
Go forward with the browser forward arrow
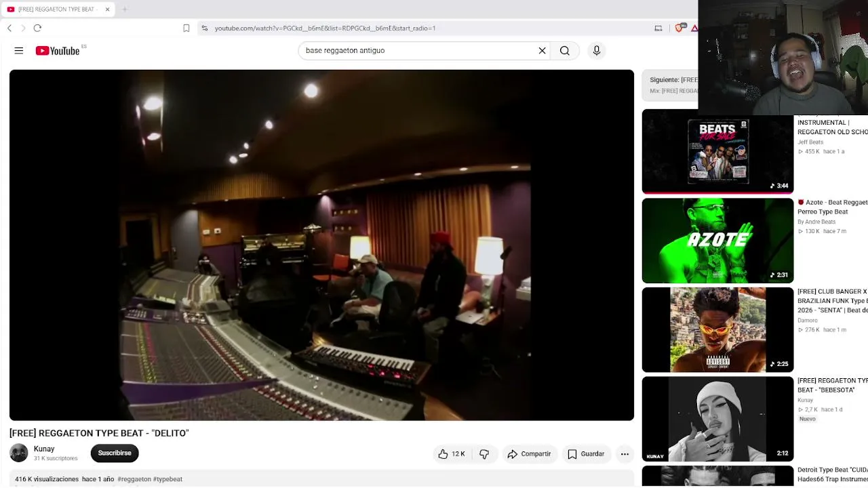(23, 28)
